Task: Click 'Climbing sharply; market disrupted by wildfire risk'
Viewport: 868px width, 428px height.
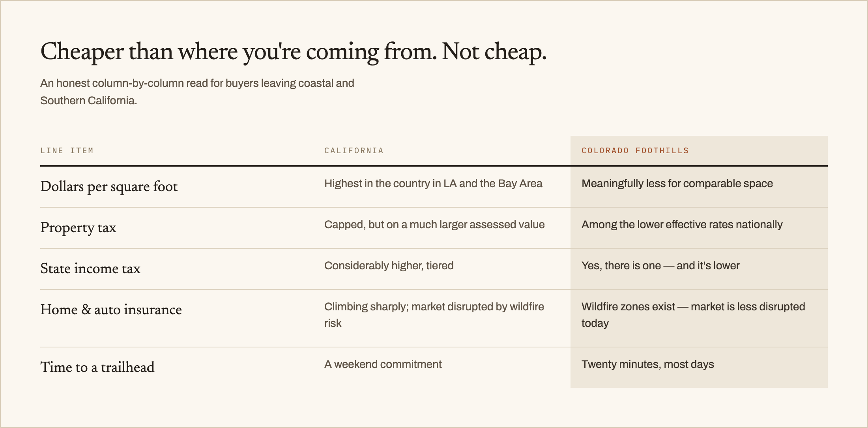Action: click(x=434, y=315)
